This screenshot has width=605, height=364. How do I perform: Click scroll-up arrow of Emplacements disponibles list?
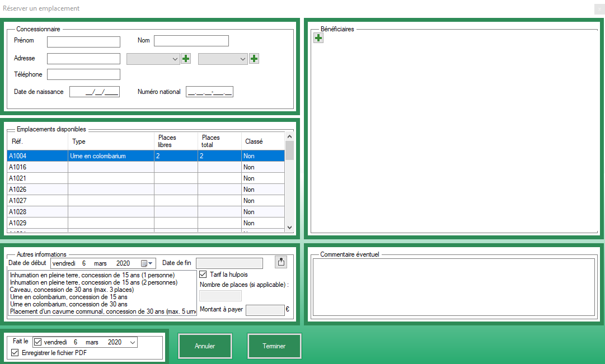(x=289, y=136)
